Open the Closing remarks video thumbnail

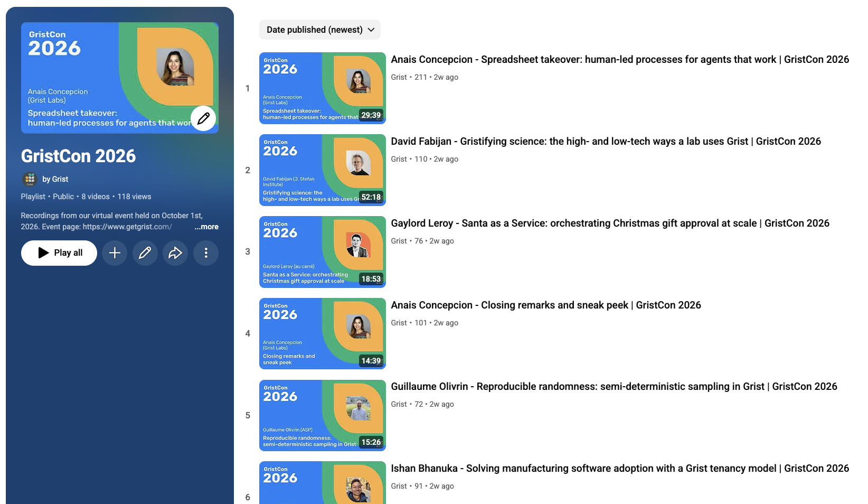323,334
